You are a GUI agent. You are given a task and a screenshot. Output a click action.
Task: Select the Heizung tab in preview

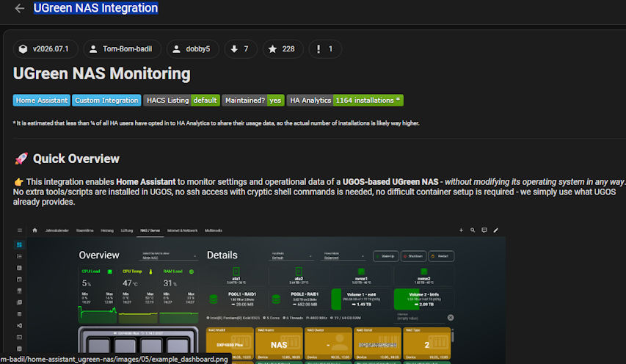(107, 230)
